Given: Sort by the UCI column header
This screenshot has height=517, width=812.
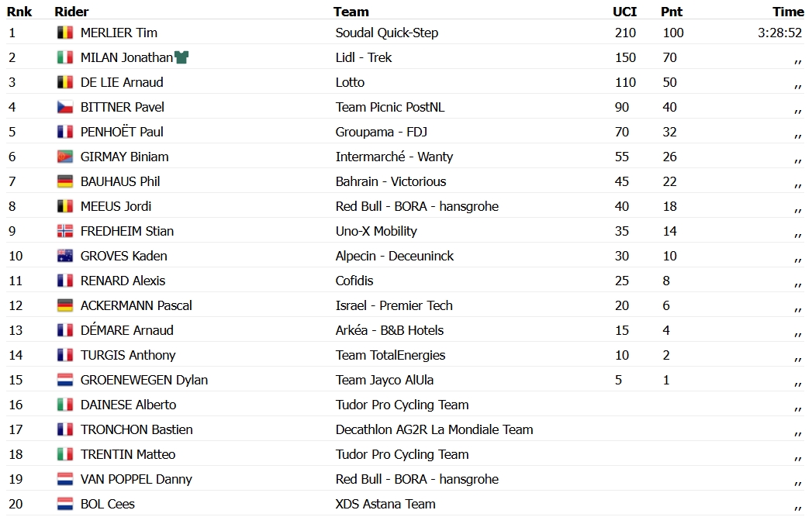Looking at the screenshot, I should 624,12.
